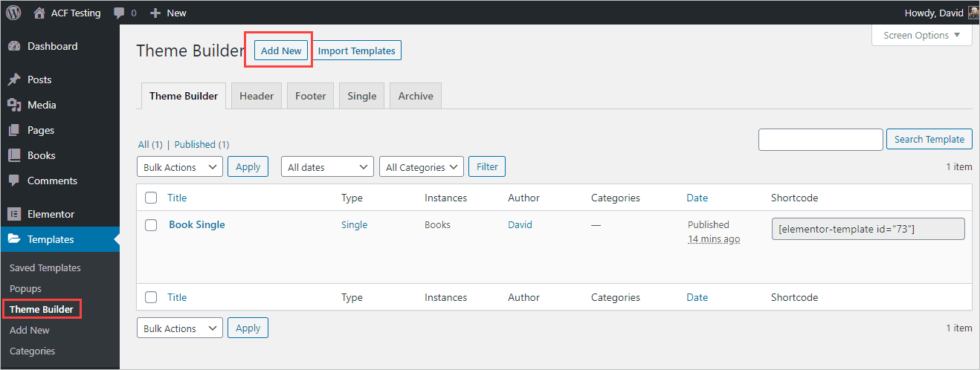
Task: Click the plus icon next to New
Action: pos(155,13)
